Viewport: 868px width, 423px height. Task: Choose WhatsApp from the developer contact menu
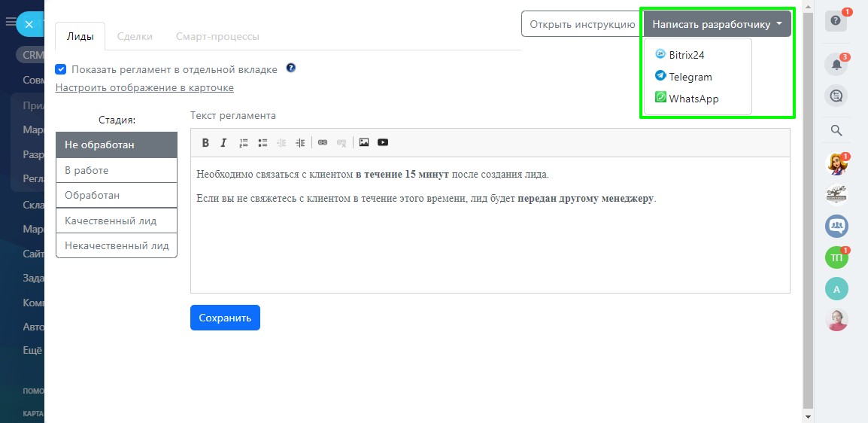(693, 99)
